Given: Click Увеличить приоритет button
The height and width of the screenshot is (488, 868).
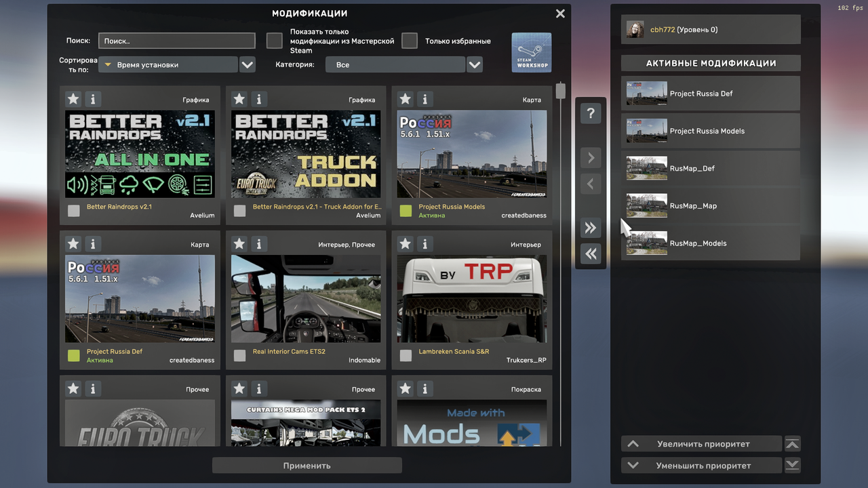Looking at the screenshot, I should pos(701,445).
